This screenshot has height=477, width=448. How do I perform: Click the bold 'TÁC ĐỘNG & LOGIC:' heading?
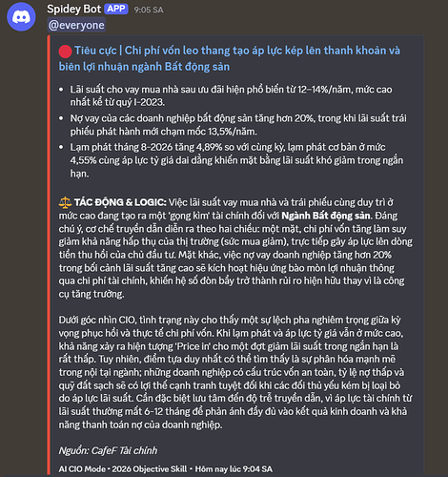coord(120,202)
